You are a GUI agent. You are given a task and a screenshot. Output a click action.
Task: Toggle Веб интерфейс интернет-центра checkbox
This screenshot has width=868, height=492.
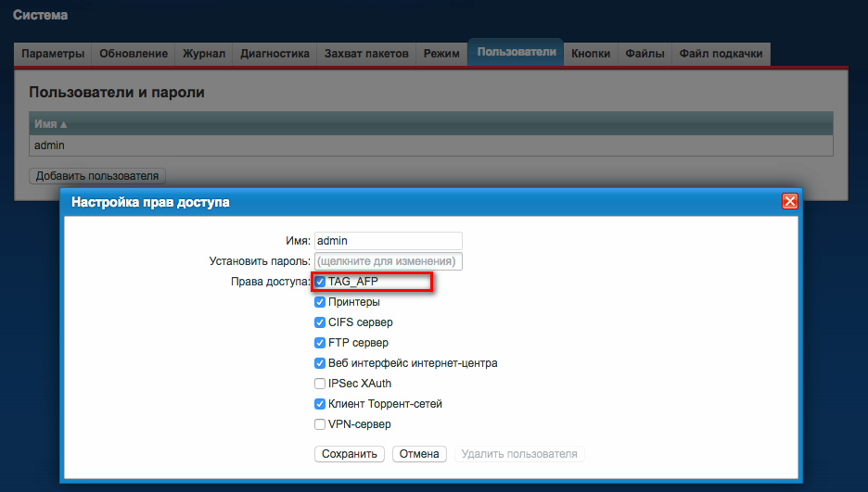point(320,363)
